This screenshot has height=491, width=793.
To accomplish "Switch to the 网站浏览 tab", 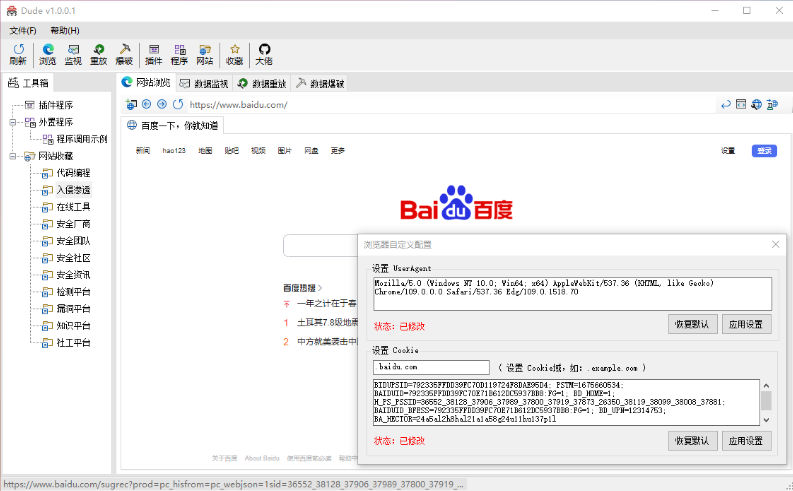I will (146, 82).
